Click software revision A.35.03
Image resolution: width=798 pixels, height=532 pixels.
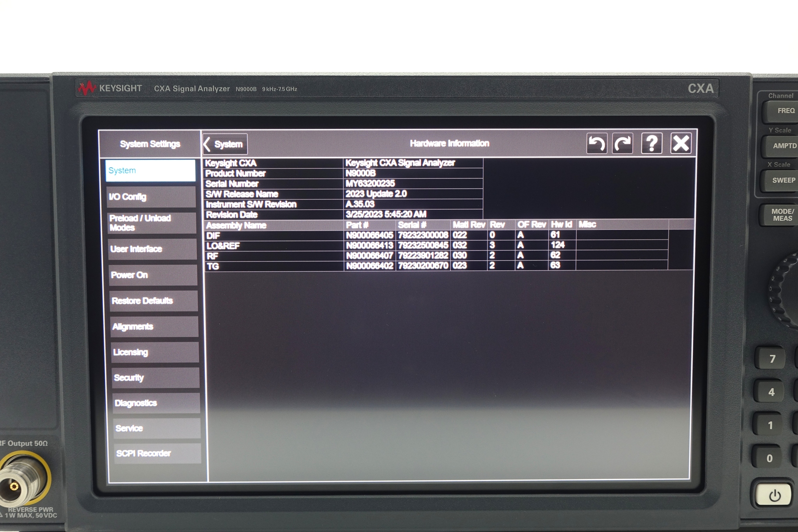(x=360, y=204)
